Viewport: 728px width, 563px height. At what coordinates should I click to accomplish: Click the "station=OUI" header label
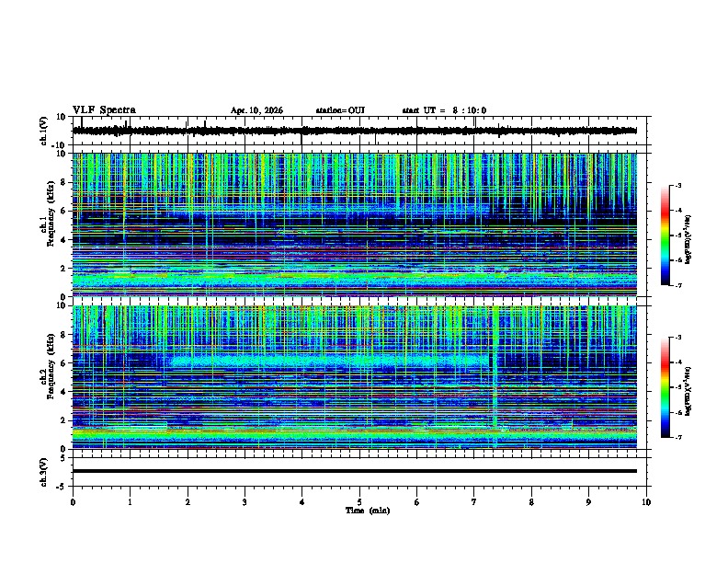tap(340, 110)
